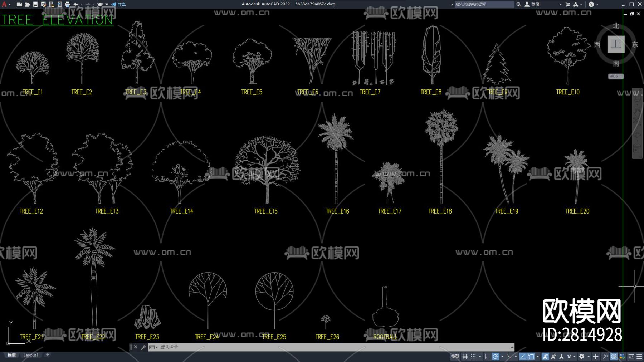Save to Web & Mobile

[59, 4]
